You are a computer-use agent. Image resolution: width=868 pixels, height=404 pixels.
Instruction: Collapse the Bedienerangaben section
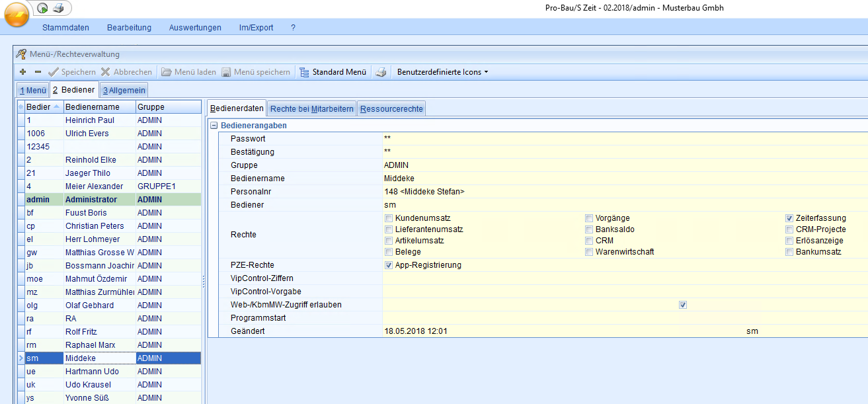point(214,126)
